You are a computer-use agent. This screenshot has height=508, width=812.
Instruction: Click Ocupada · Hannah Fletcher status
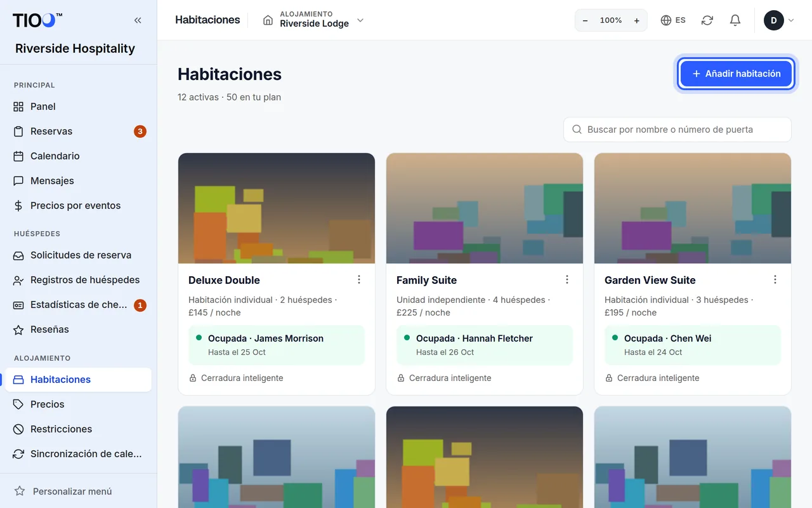click(485, 345)
